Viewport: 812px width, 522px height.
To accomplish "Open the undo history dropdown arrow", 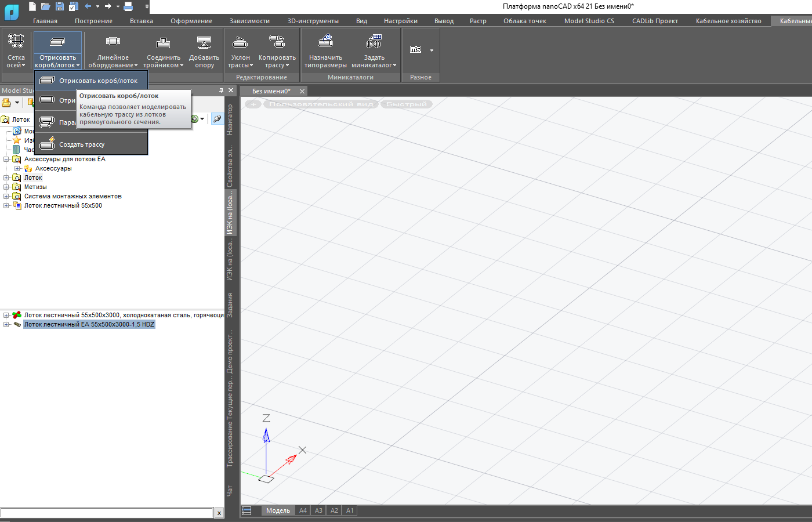I will pos(97,6).
